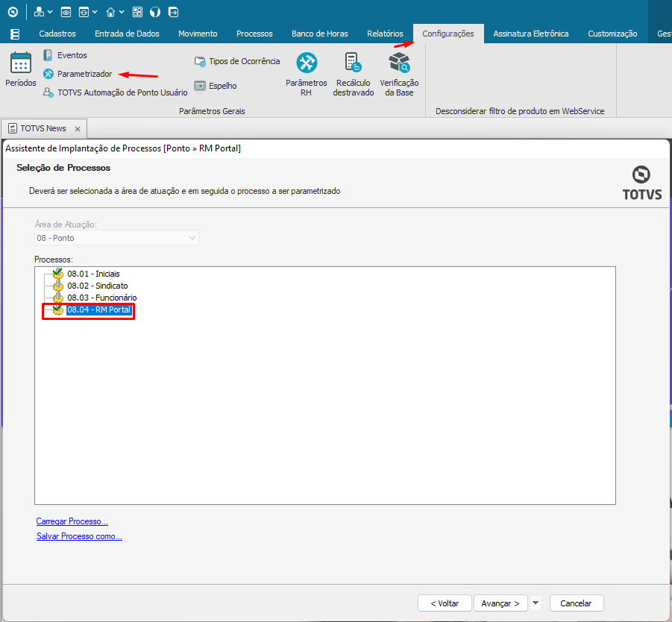The image size is (672, 622).
Task: Open the Banco de Horas tab
Action: (x=320, y=34)
